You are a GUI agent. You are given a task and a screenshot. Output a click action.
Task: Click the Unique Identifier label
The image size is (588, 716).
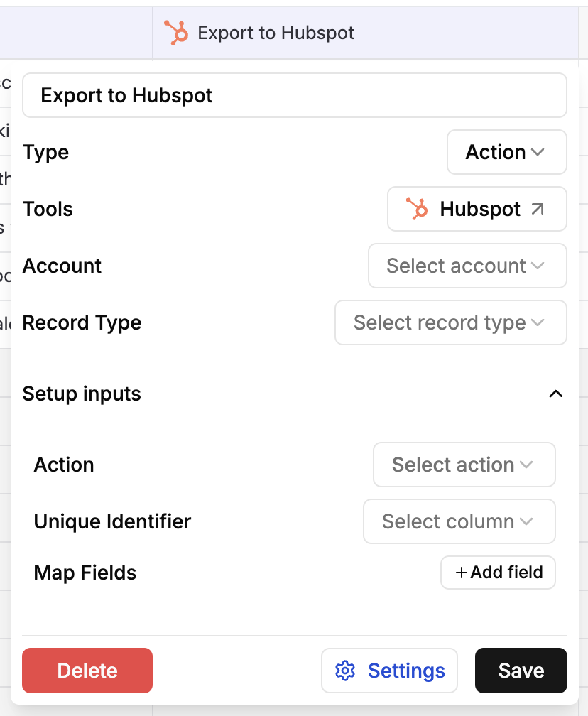pyautogui.click(x=112, y=521)
